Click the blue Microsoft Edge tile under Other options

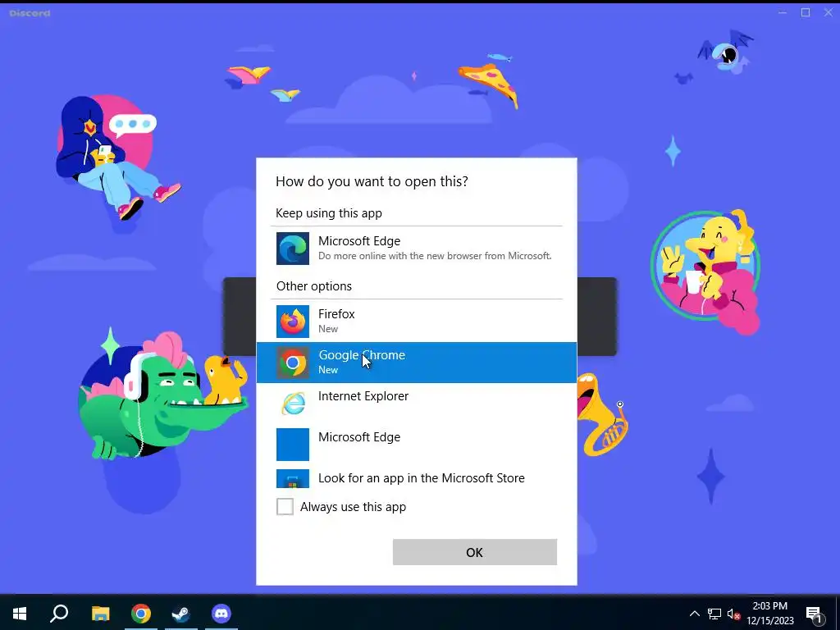pyautogui.click(x=293, y=444)
